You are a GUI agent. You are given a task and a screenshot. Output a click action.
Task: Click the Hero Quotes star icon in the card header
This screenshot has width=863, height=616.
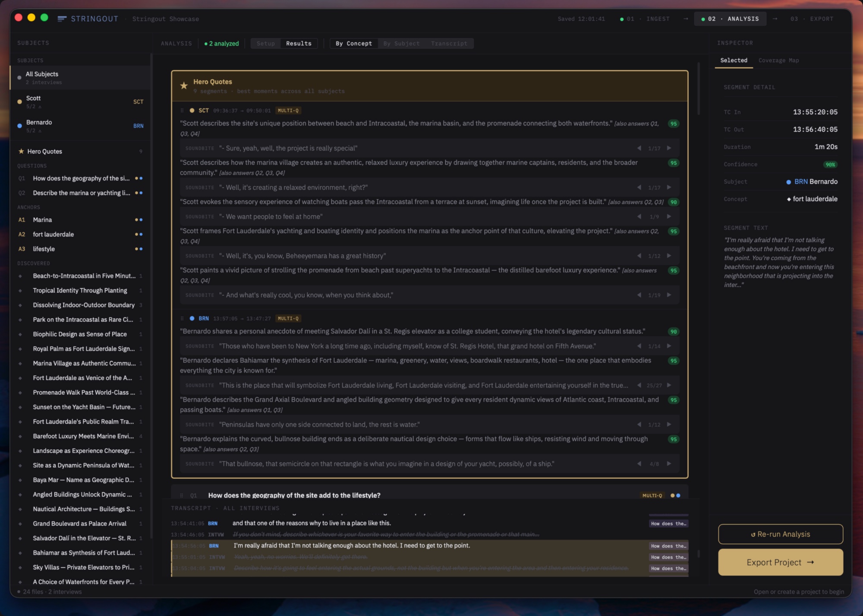point(184,85)
